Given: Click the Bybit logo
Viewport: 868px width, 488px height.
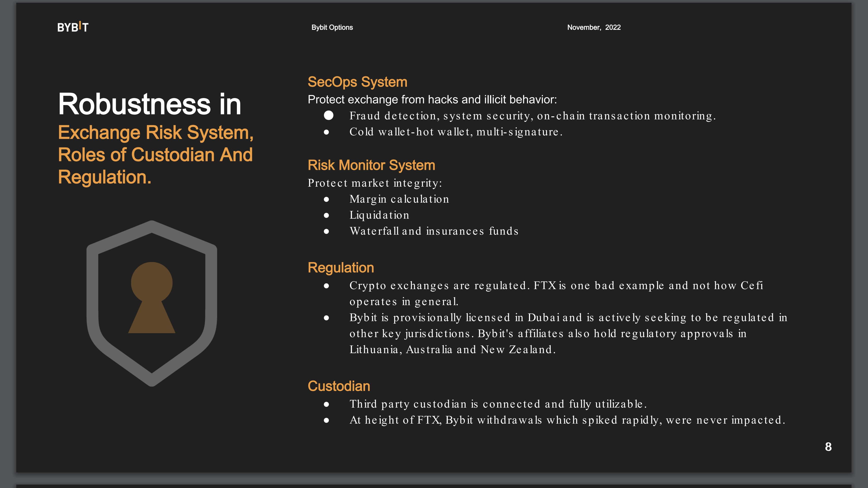Looking at the screenshot, I should 73,27.
